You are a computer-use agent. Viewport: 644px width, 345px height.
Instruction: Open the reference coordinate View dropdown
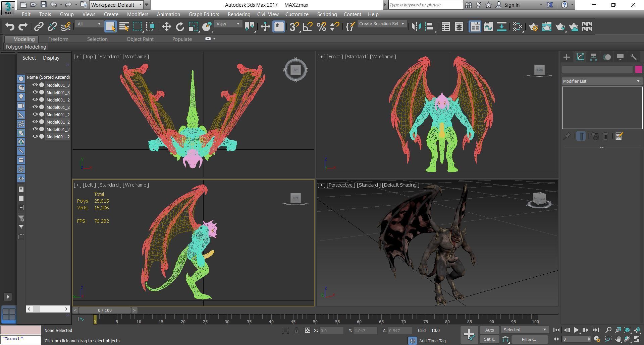coord(228,24)
